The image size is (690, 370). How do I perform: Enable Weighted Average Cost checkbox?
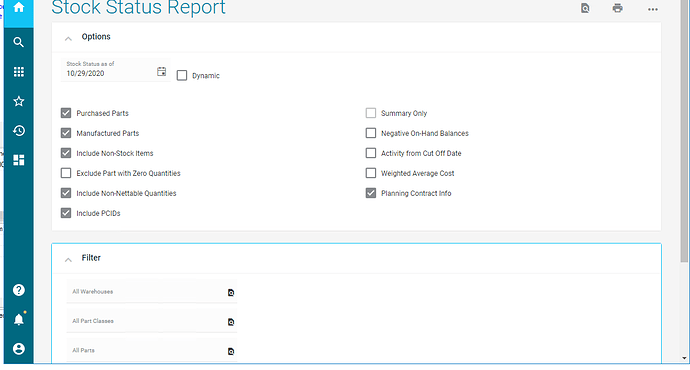tap(371, 173)
